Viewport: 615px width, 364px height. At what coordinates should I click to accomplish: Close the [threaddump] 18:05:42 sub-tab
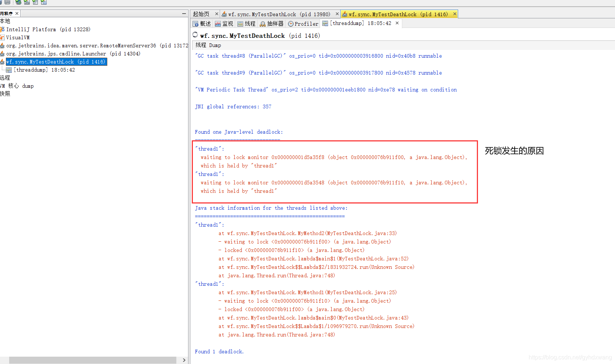click(x=397, y=23)
